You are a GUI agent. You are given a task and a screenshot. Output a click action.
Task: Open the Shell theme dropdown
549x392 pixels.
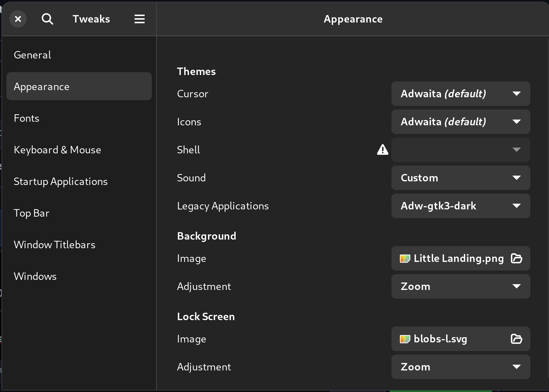(460, 150)
